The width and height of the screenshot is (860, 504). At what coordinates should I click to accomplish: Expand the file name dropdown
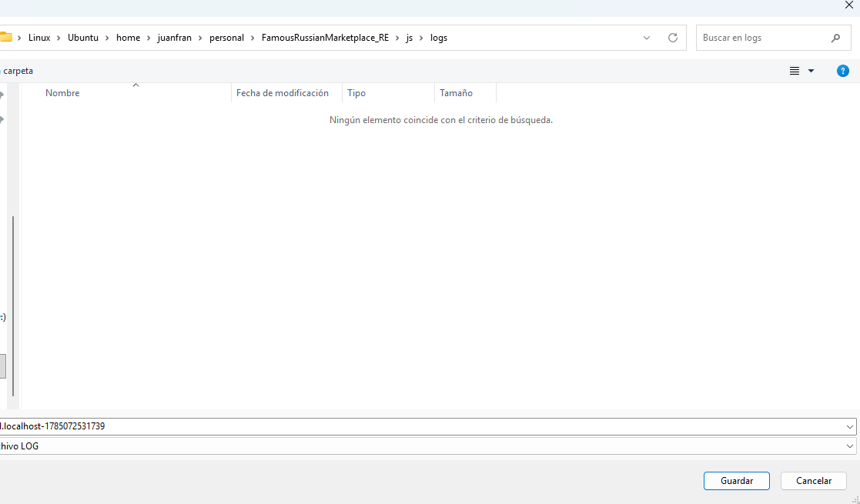coord(849,427)
